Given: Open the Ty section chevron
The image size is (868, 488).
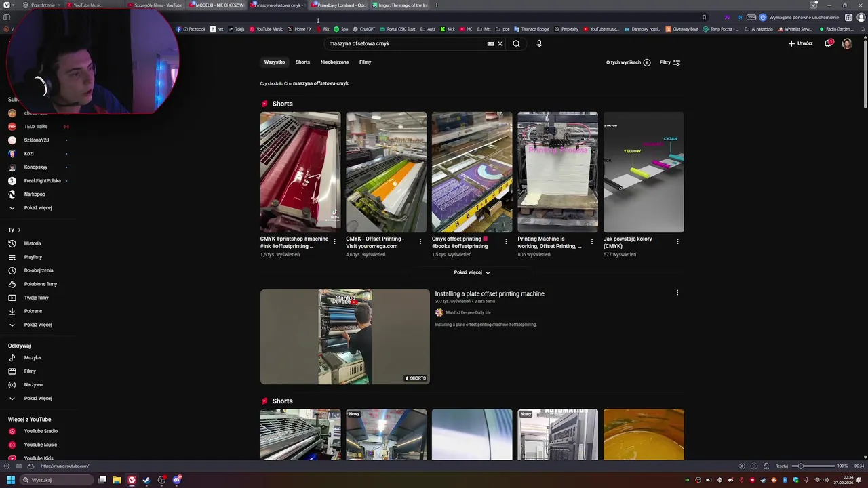Looking at the screenshot, I should pyautogui.click(x=19, y=230).
